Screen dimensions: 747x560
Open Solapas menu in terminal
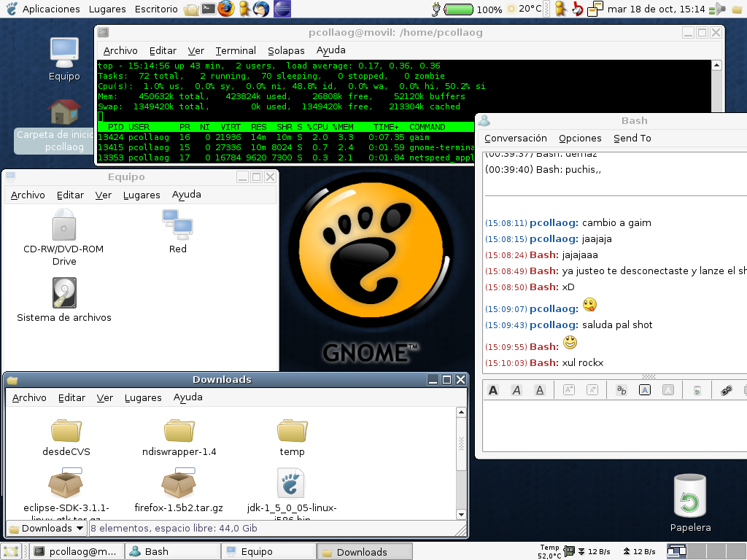click(x=286, y=50)
